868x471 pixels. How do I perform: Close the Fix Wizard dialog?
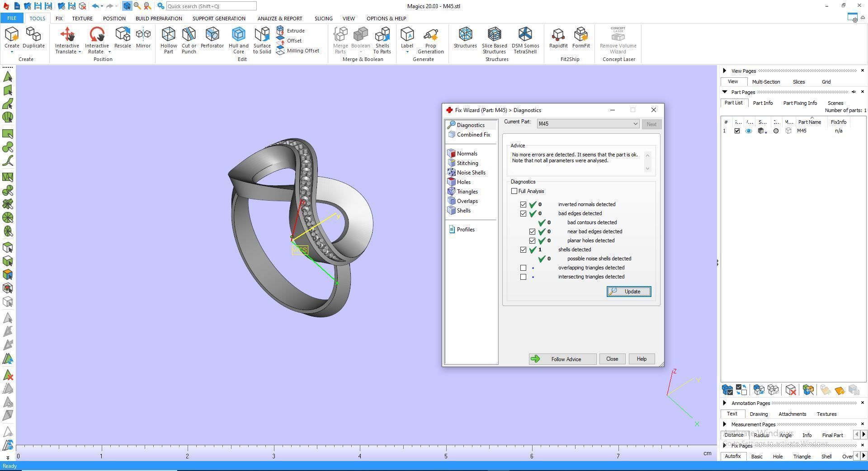[x=612, y=359]
